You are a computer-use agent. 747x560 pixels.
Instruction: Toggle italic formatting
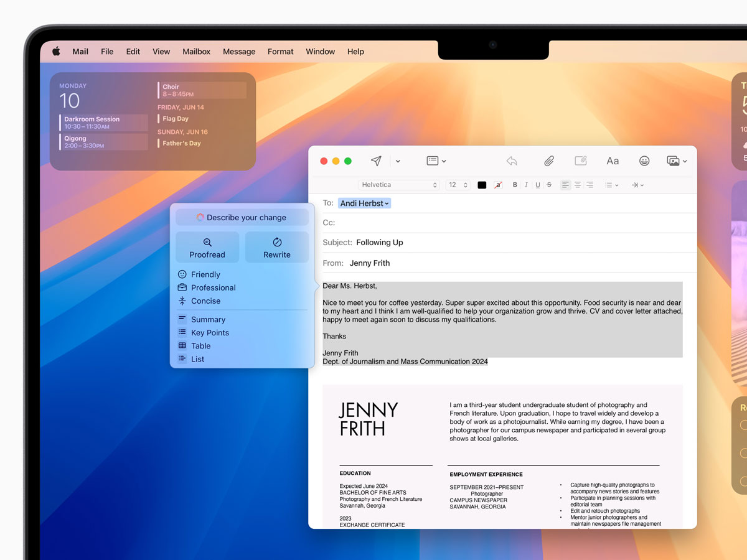pos(526,185)
